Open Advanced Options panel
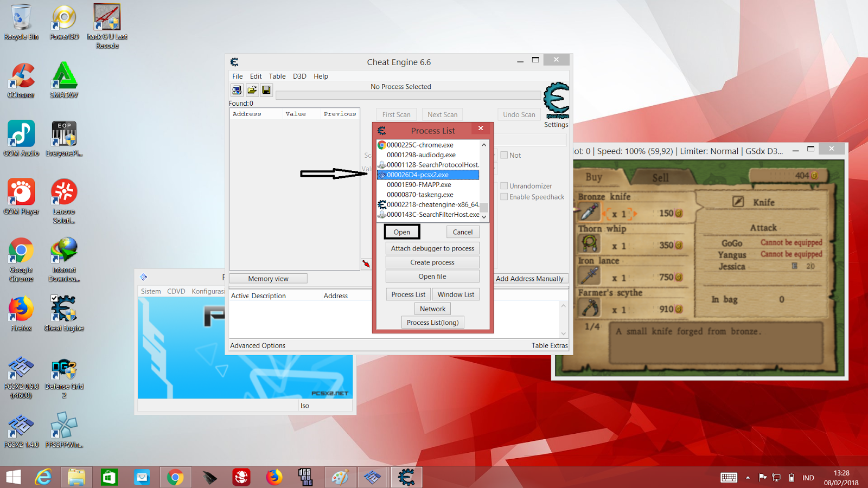The height and width of the screenshot is (488, 868). pyautogui.click(x=258, y=345)
